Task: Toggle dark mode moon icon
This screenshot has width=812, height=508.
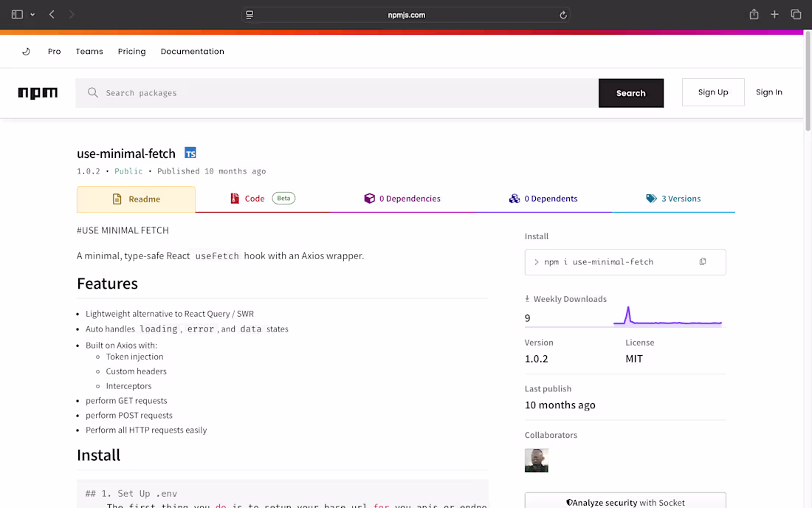Action: [x=27, y=51]
